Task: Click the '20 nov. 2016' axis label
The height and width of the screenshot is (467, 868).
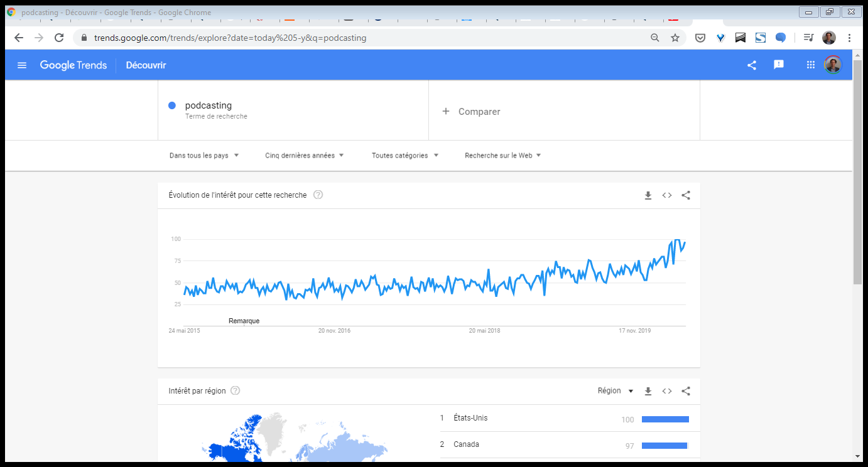Action: coord(334,331)
